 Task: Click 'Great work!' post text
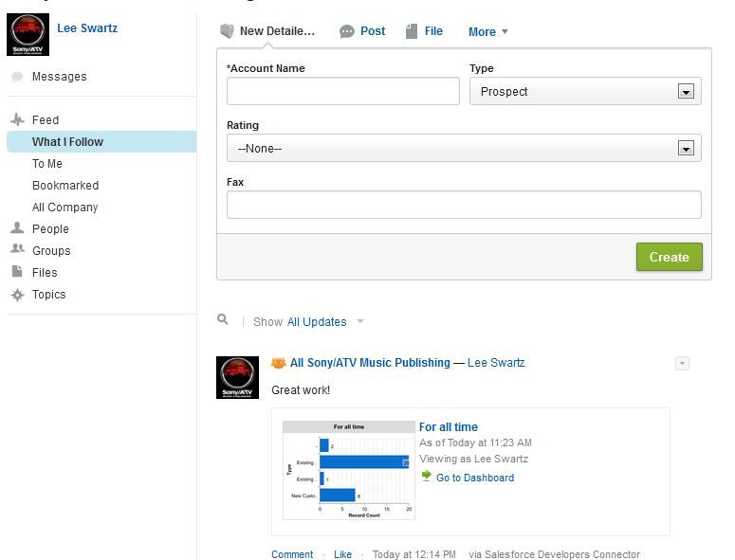click(x=301, y=390)
